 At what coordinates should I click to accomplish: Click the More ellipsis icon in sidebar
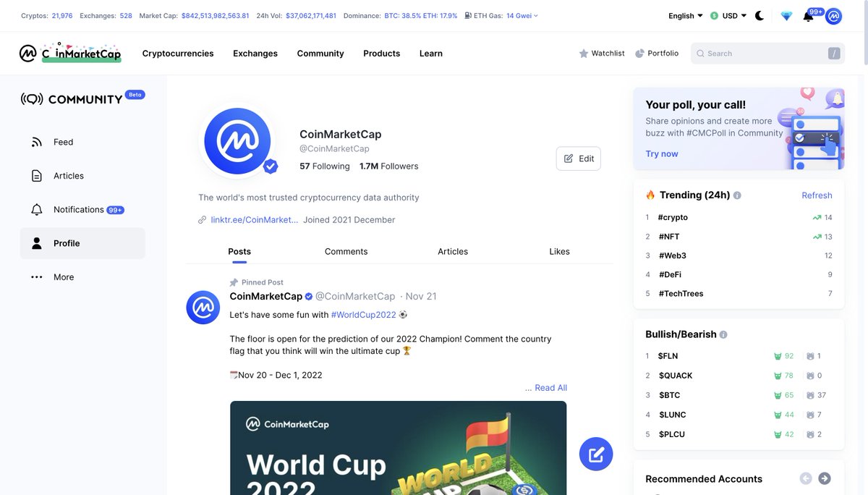point(37,277)
